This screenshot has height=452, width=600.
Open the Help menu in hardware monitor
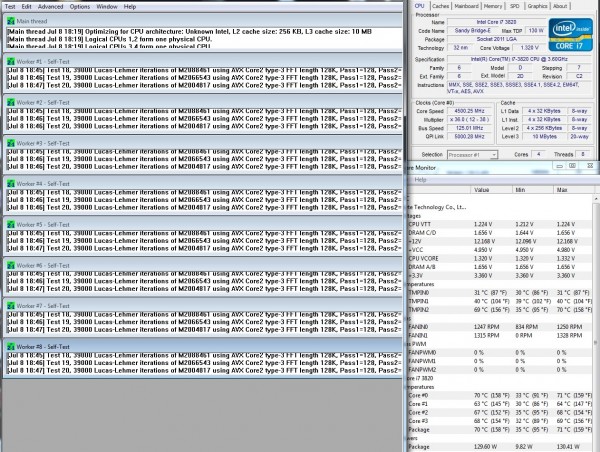[x=420, y=180]
